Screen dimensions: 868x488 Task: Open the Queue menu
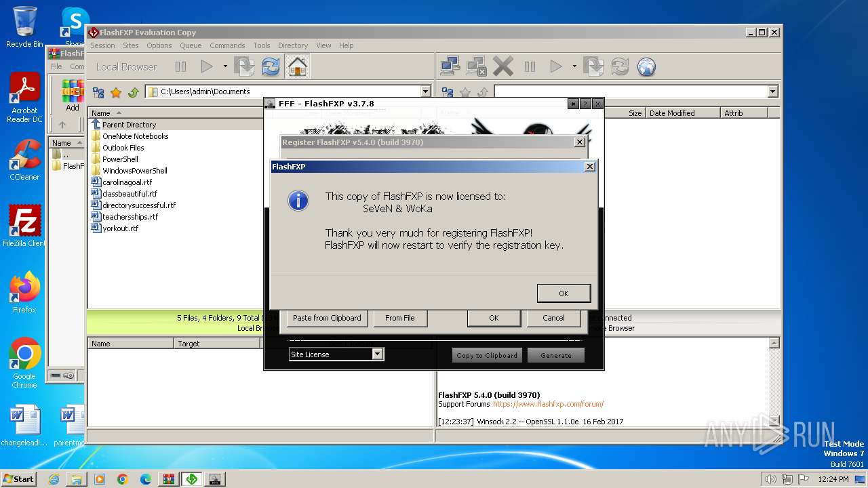pos(191,45)
